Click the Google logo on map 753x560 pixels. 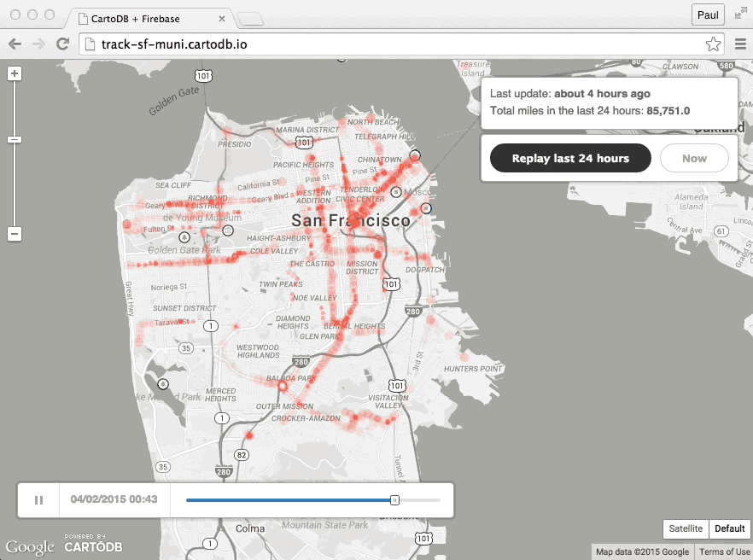click(30, 546)
